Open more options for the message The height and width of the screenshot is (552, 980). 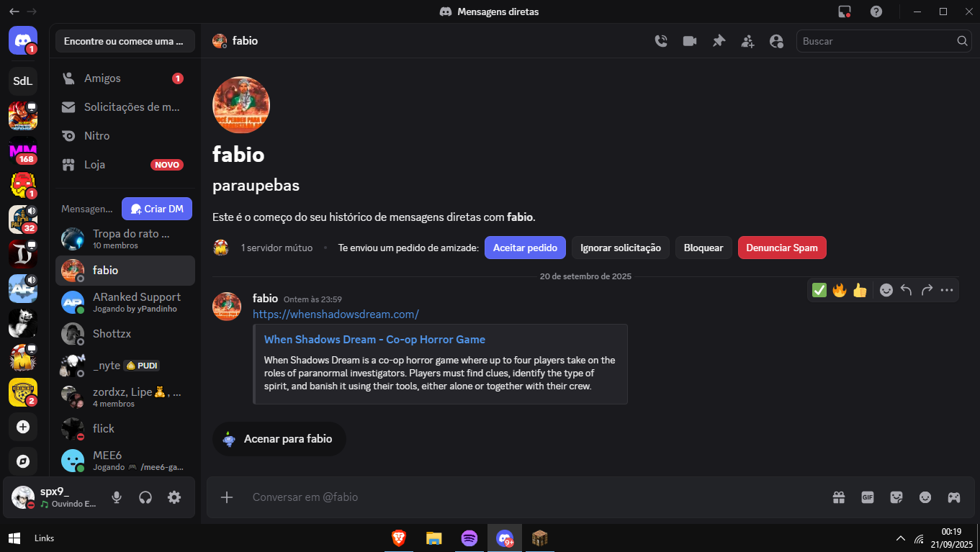[947, 290]
